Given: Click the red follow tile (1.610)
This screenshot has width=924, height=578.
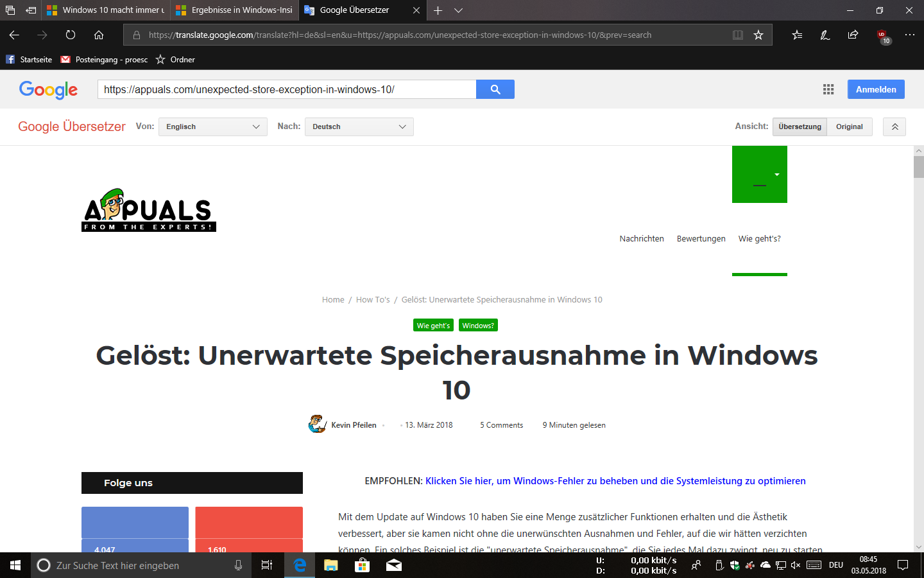Looking at the screenshot, I should coord(249,529).
